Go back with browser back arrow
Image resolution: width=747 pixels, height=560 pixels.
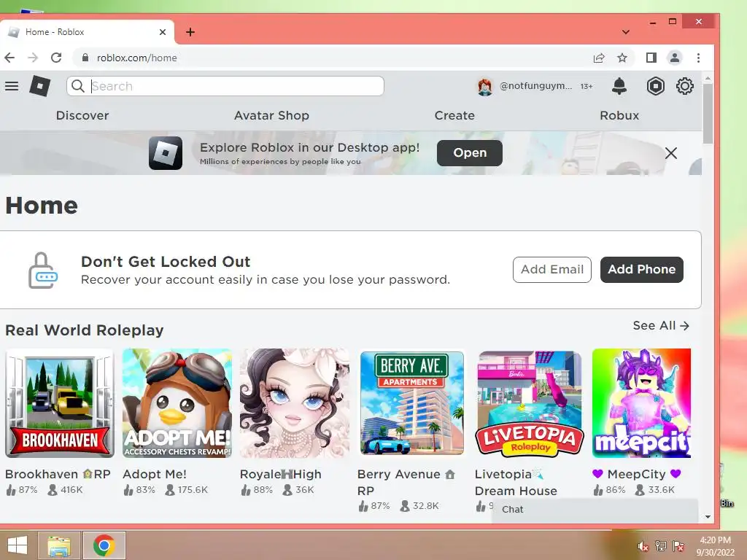pos(10,58)
